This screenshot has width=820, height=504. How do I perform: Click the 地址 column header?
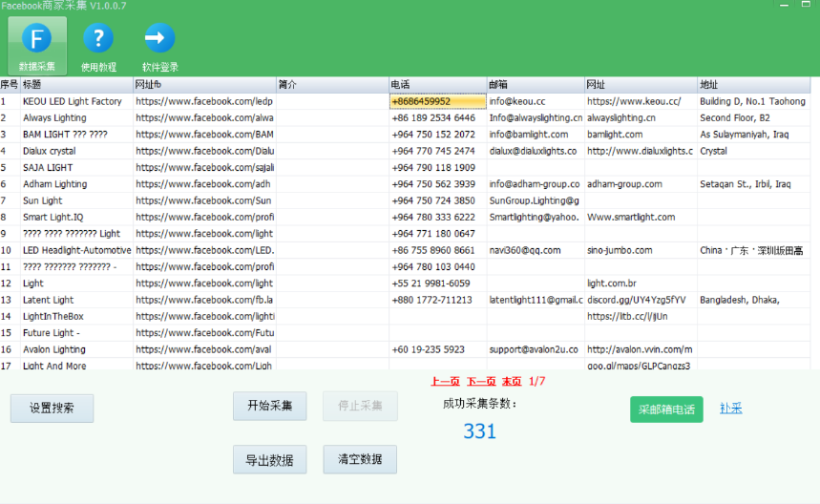(x=753, y=85)
